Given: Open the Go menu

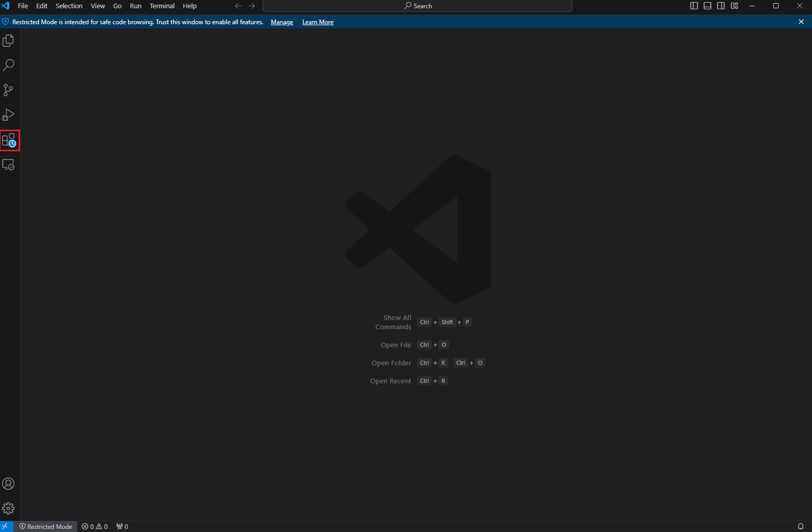Looking at the screenshot, I should coord(117,6).
